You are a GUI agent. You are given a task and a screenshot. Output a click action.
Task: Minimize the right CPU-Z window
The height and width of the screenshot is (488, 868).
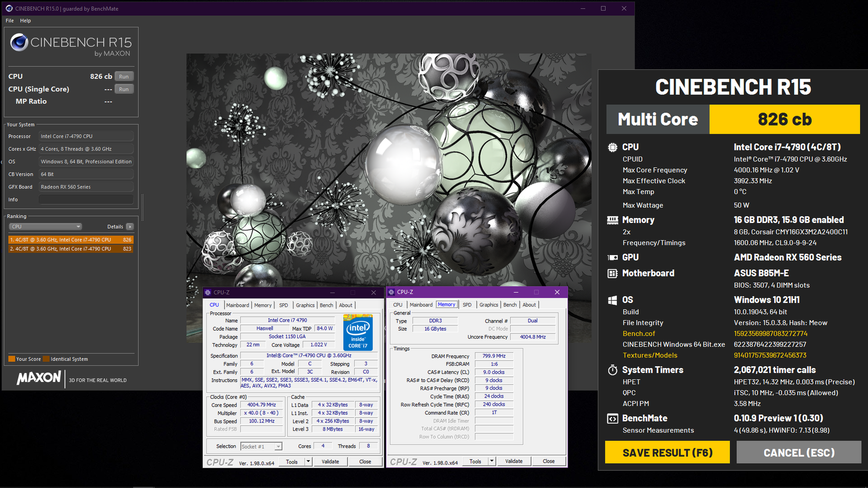(x=516, y=292)
